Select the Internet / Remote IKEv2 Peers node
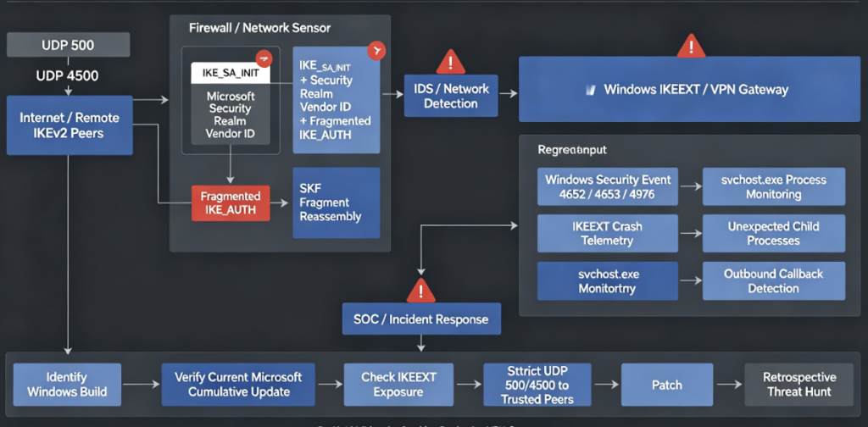Screen dimensions: 868x427 pyautogui.click(x=70, y=125)
